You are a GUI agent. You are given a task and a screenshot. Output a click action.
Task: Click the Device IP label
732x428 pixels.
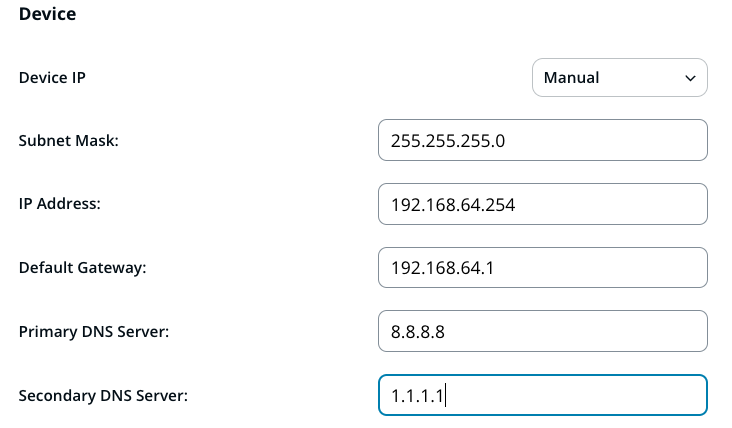(x=52, y=78)
